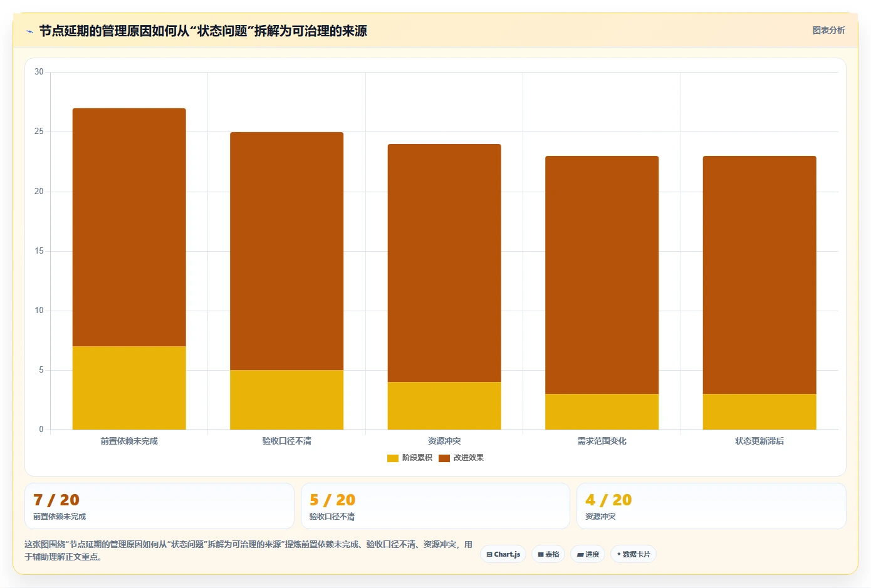Select the brown 改进效果 segment of 资源冲突 bar

coord(444,263)
